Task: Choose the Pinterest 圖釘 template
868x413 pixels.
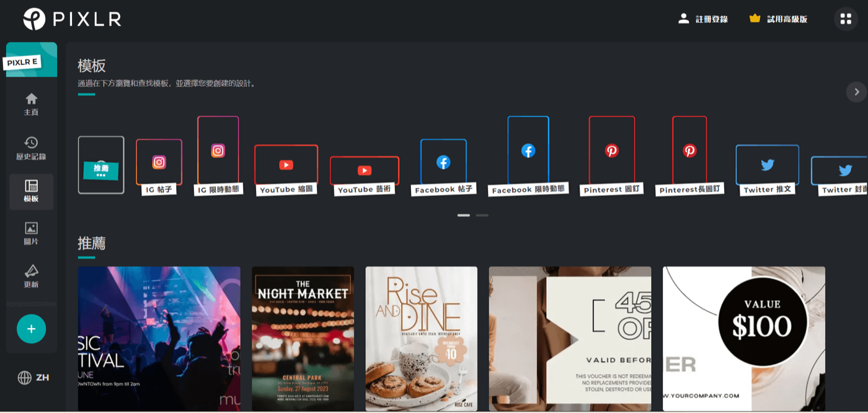Action: pyautogui.click(x=612, y=156)
